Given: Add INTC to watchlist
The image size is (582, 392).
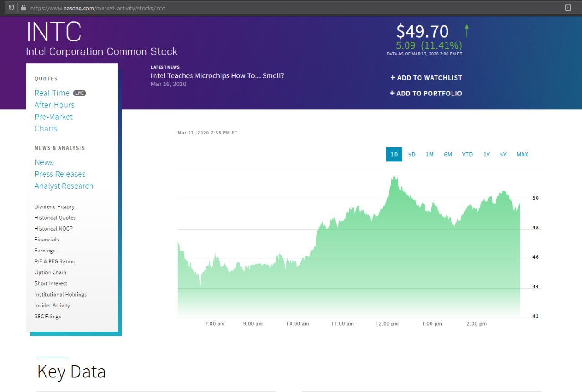Looking at the screenshot, I should [x=426, y=78].
